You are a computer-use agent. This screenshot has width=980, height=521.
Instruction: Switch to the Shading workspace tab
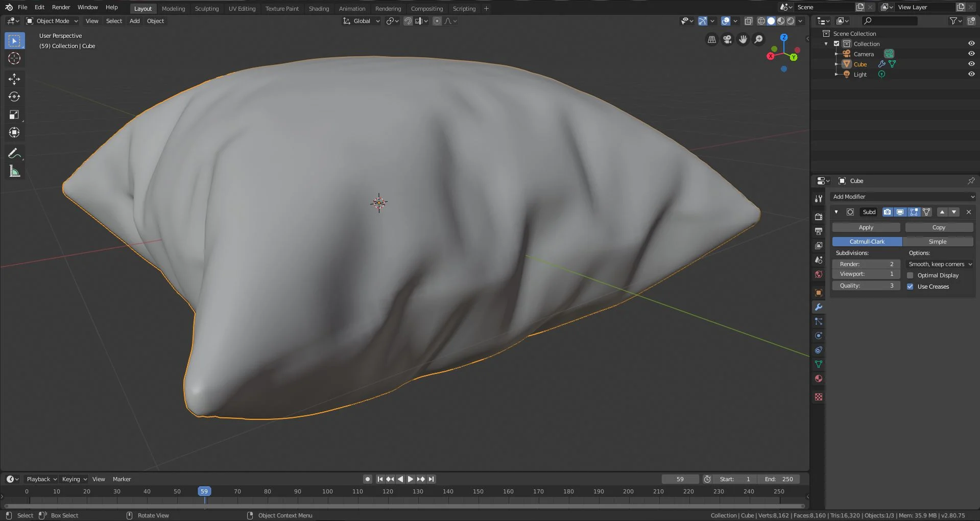pyautogui.click(x=319, y=9)
